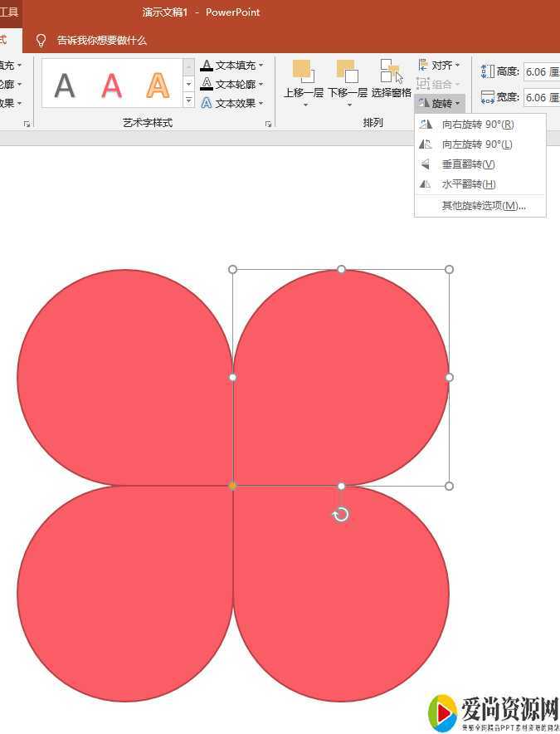This screenshot has height=734, width=560.
Task: Open More Rotation Options (其他旋转选项)
Action: (483, 205)
